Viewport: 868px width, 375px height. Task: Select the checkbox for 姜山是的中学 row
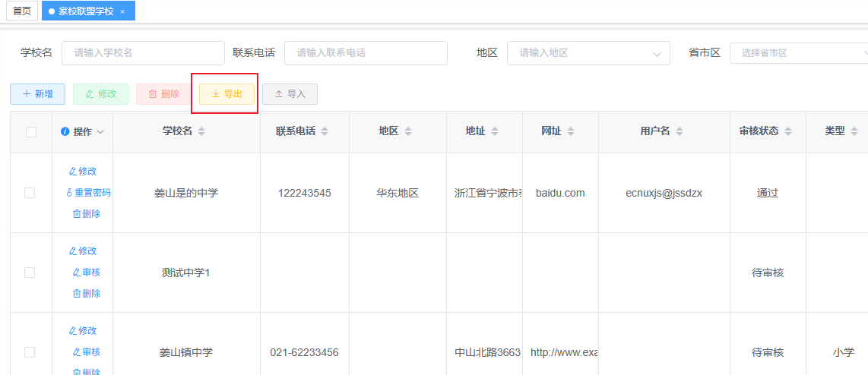[30, 193]
